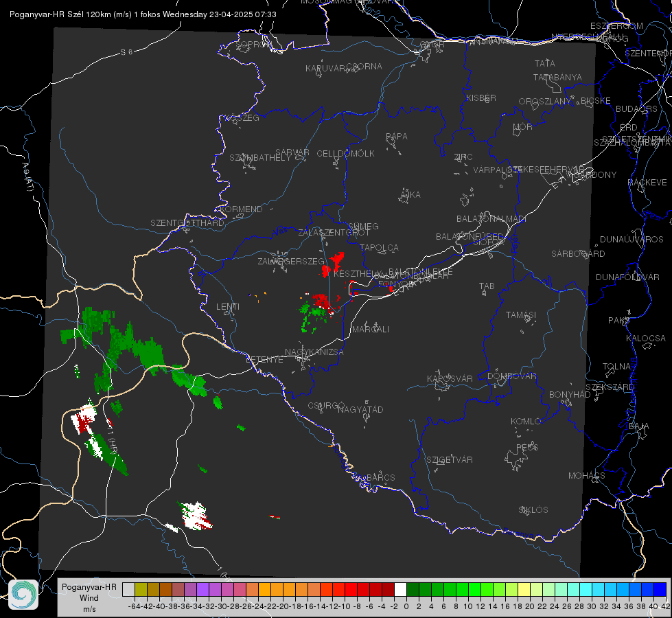Click the BALATONALMADI label

click(x=491, y=219)
